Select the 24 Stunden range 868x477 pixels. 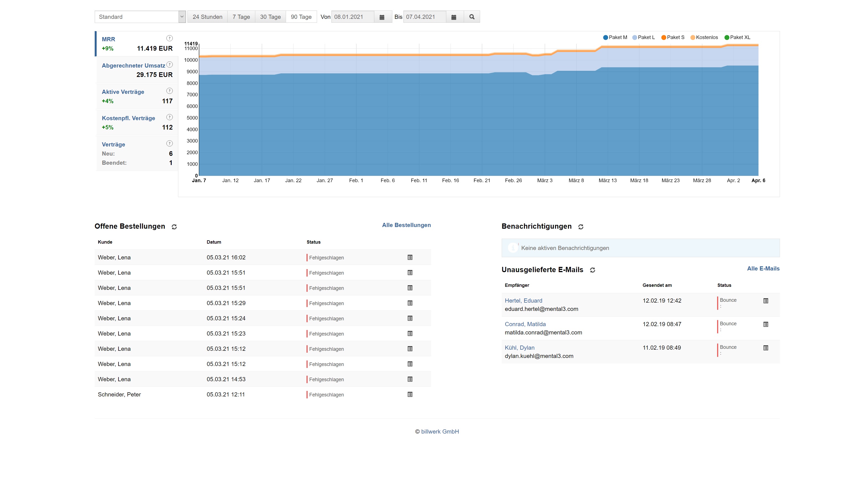point(207,17)
